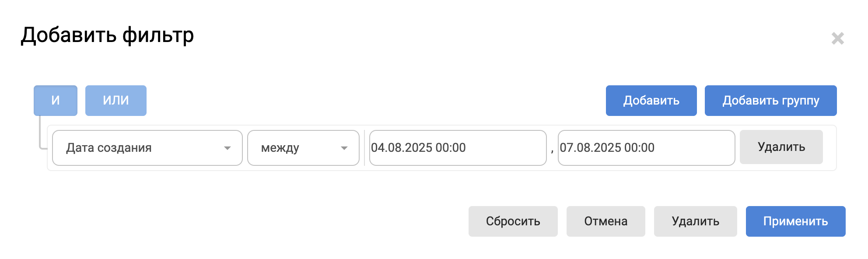Image resolution: width=868 pixels, height=259 pixels.
Task: Click the blue Добавить button
Action: point(651,101)
